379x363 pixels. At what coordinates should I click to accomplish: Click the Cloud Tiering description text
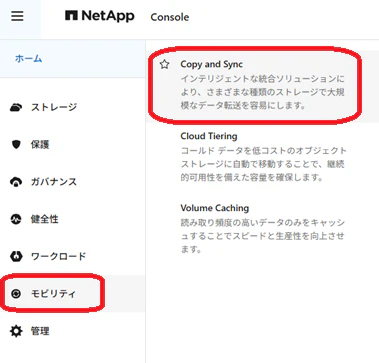tap(263, 164)
